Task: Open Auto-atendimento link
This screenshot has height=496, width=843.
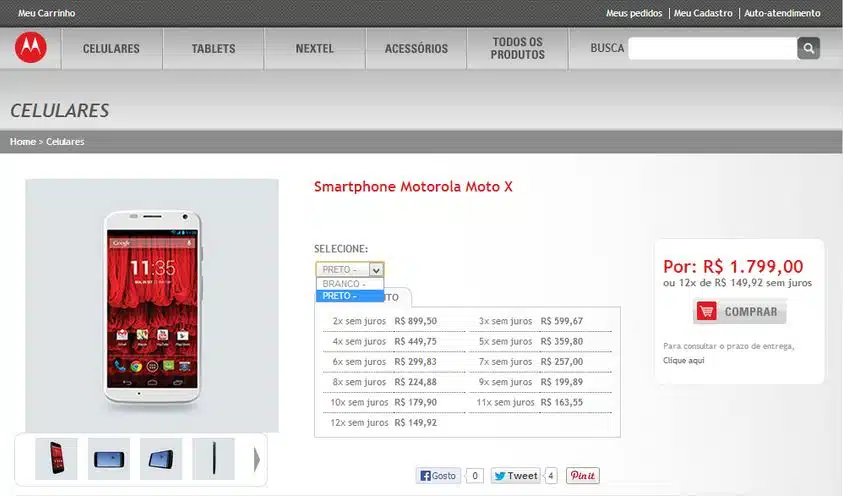Action: click(x=782, y=13)
